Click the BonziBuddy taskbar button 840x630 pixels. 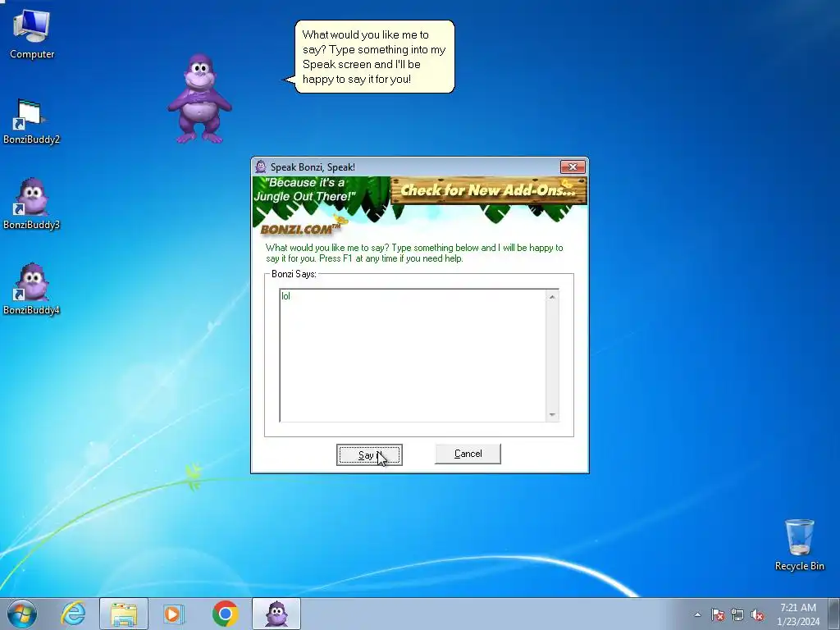276,614
